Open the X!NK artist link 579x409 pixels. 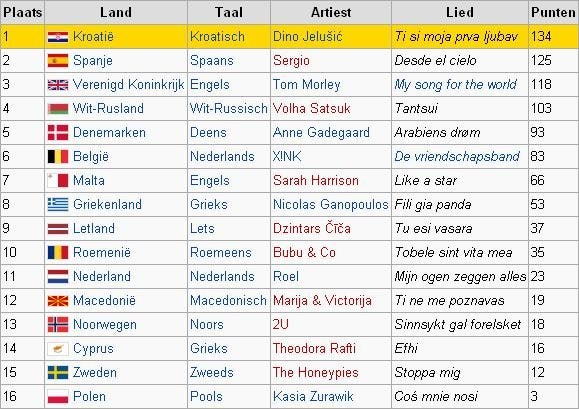click(x=287, y=157)
